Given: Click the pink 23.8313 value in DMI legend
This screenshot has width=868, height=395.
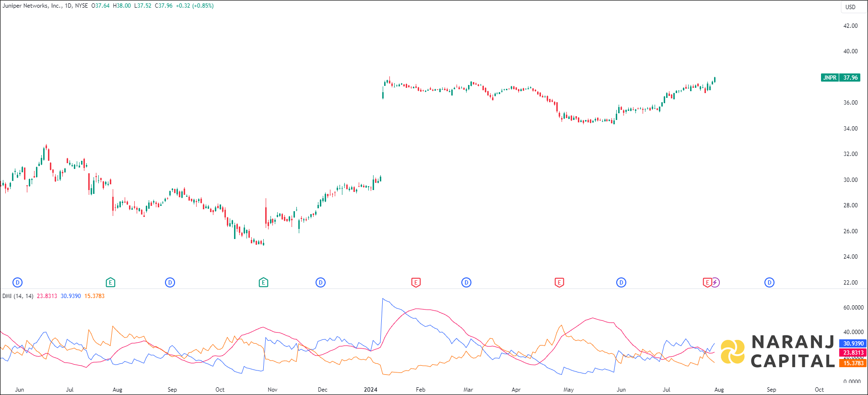Looking at the screenshot, I should (x=47, y=296).
